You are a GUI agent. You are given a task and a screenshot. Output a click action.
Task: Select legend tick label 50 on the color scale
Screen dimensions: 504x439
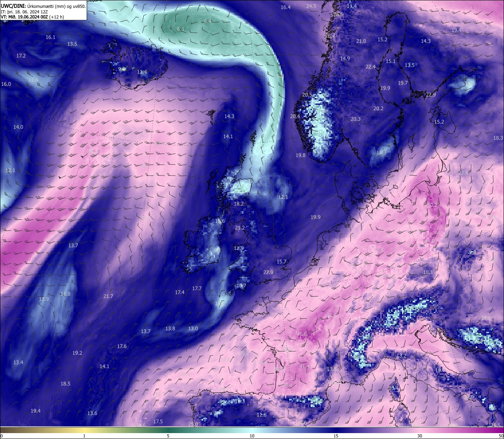point(500,436)
